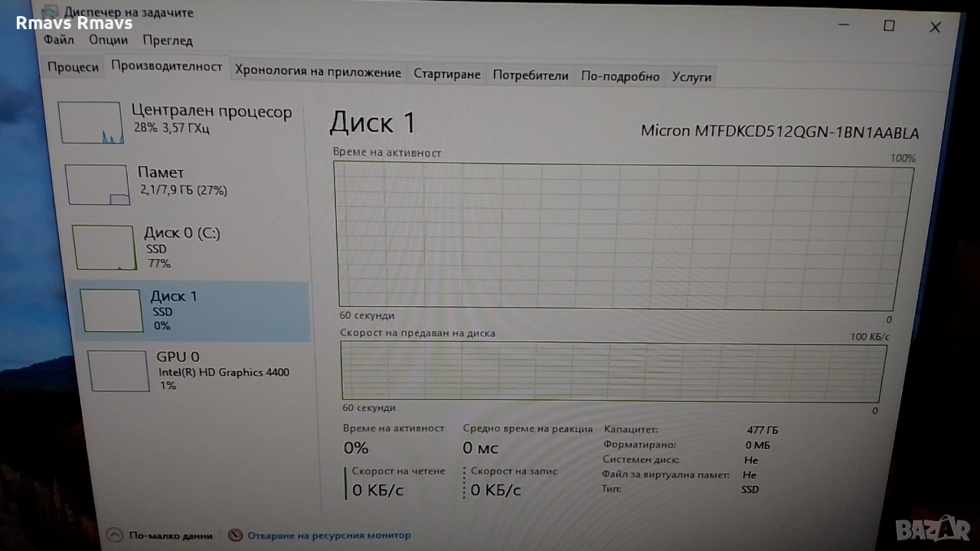
Task: Click the 0% active time value
Action: click(x=356, y=448)
